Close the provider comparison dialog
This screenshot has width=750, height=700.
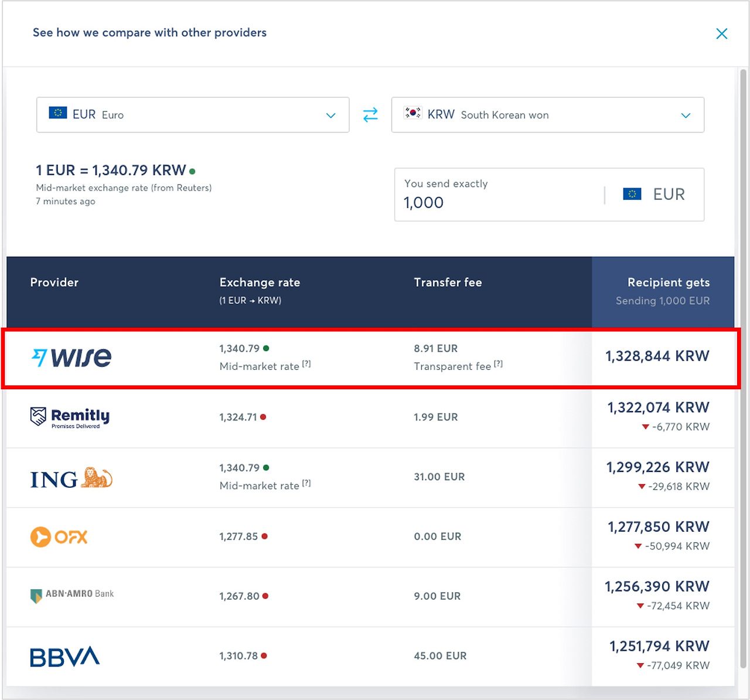pos(722,33)
